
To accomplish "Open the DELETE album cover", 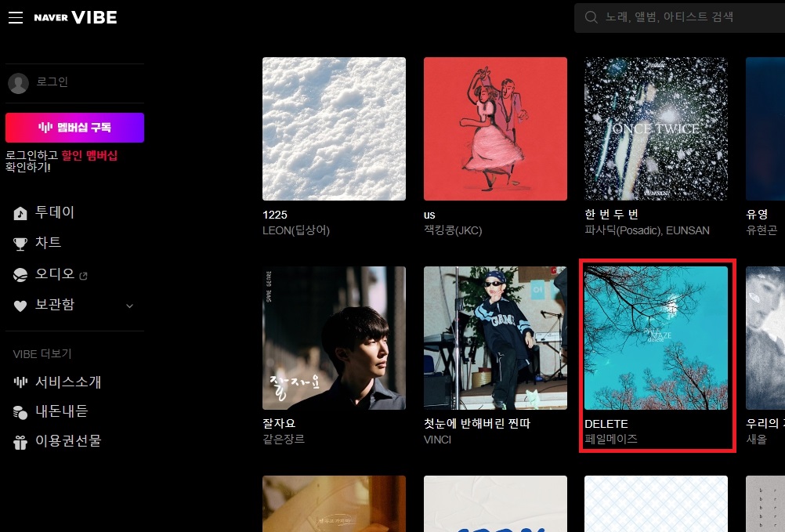I will point(657,338).
